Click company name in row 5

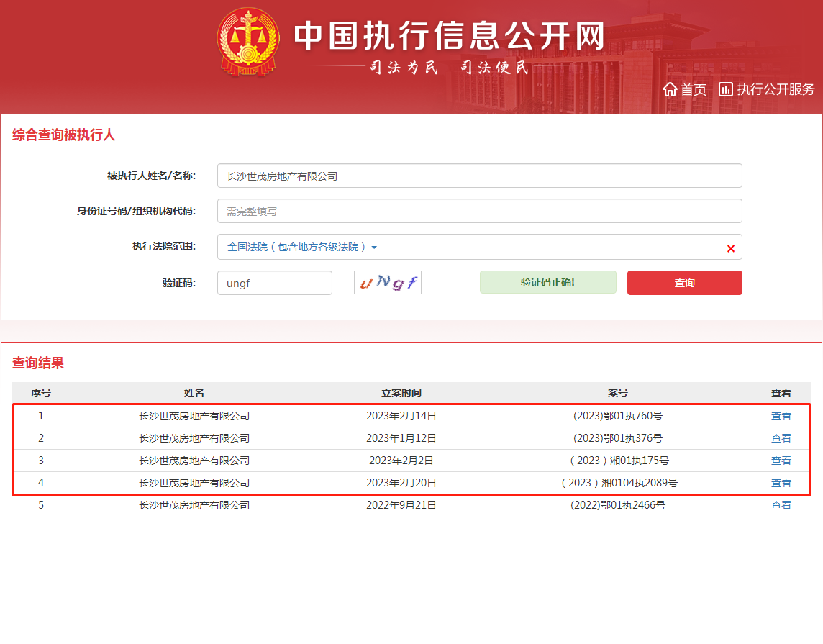(194, 505)
